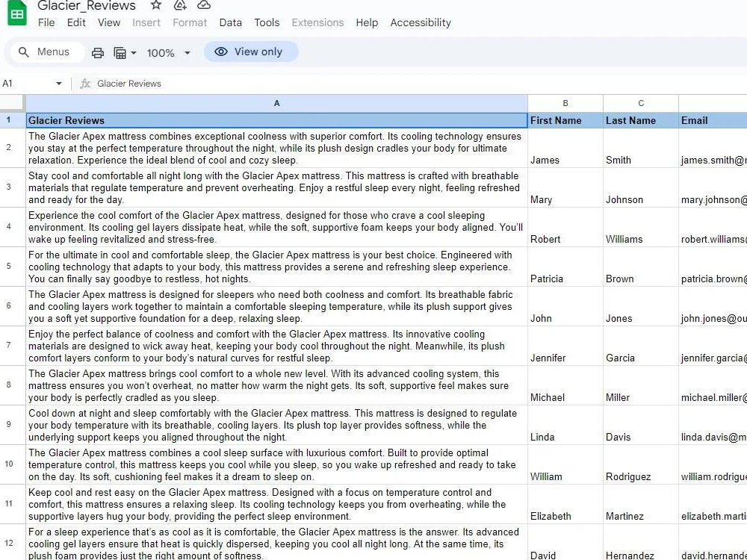Screen dimensions: 747x560
Task: Open the greyed Extensions menu
Action: pyautogui.click(x=317, y=22)
